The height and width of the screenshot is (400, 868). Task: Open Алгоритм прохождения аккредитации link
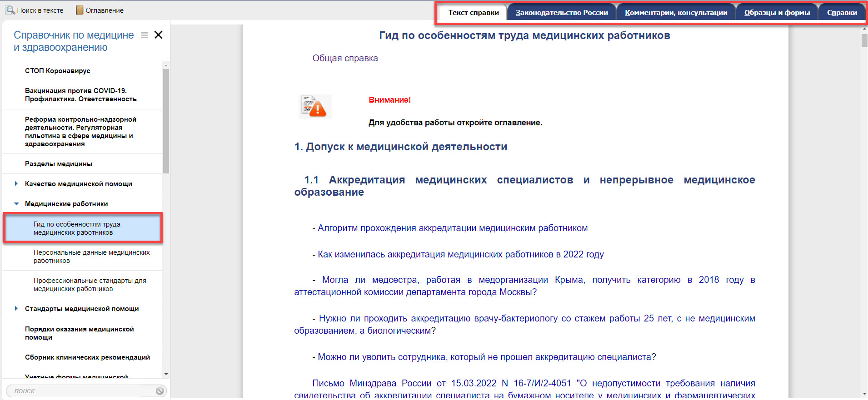tap(453, 228)
